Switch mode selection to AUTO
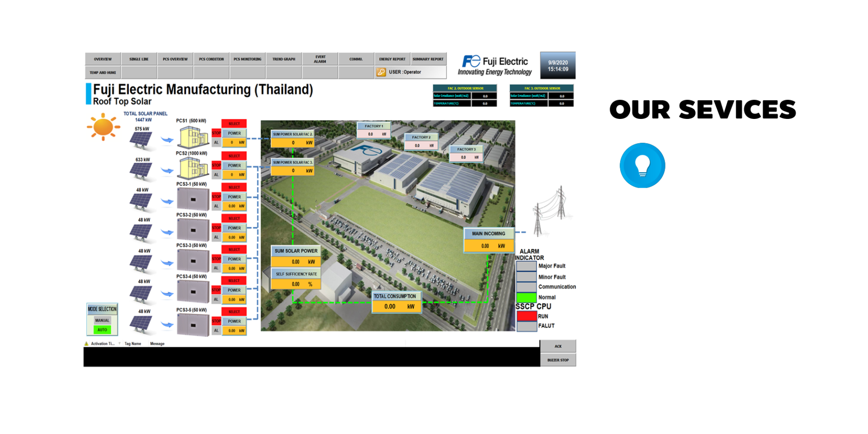 [102, 330]
